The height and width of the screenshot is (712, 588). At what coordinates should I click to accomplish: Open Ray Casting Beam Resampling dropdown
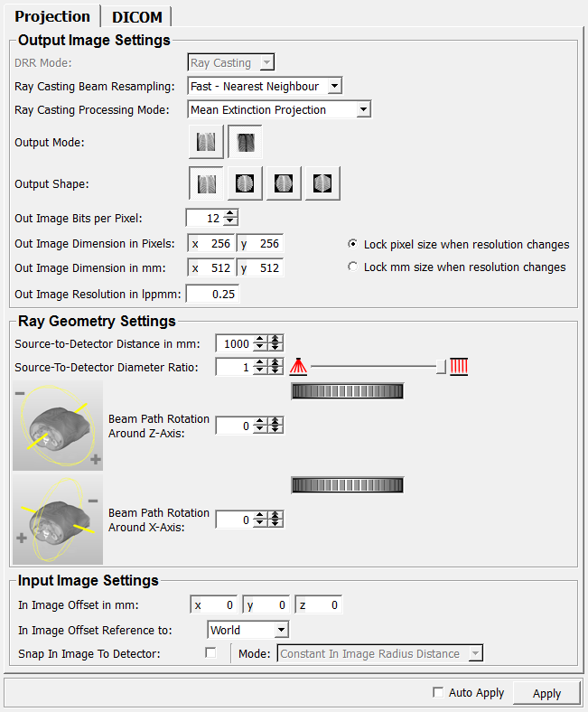pos(265,87)
